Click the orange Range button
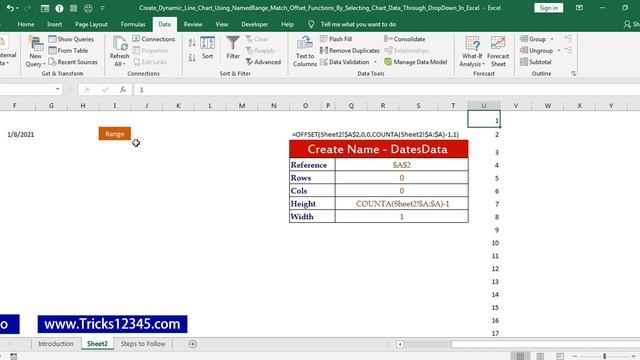 (x=115, y=134)
